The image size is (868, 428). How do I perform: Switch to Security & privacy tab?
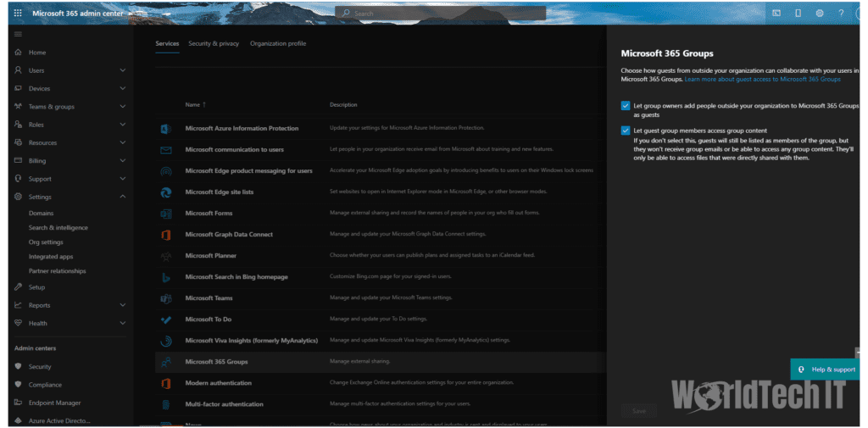coord(214,44)
